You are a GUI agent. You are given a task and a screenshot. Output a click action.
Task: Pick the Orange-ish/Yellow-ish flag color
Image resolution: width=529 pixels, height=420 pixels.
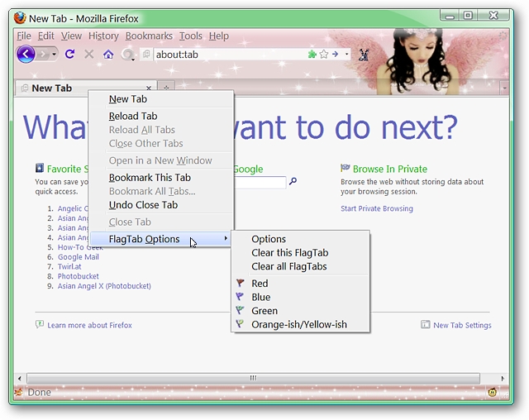(299, 325)
